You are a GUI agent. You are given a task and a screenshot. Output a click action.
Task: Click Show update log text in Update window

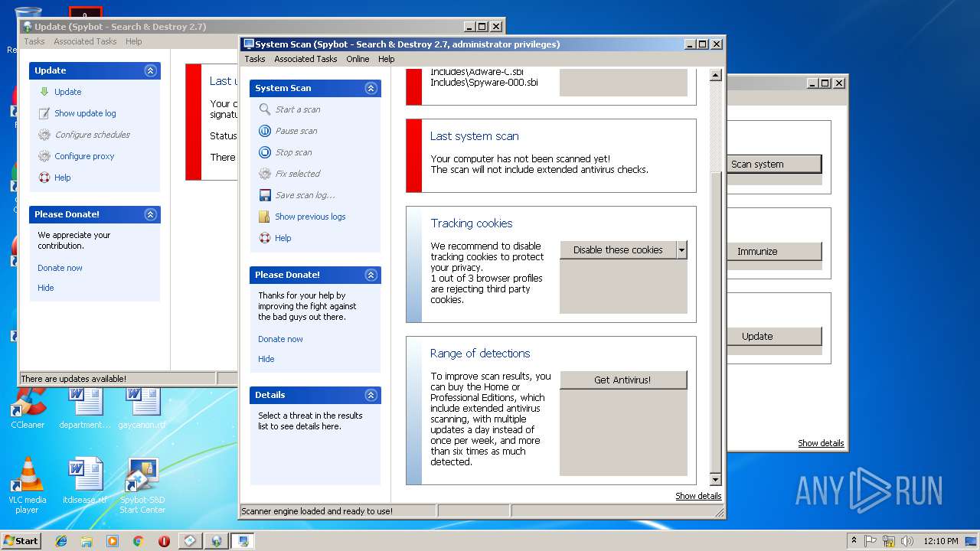tap(85, 113)
